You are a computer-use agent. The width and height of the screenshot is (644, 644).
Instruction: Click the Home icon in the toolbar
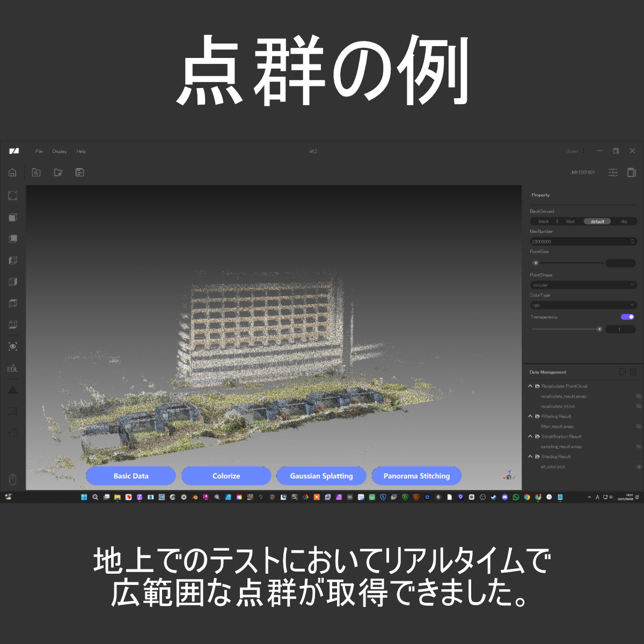(x=12, y=172)
